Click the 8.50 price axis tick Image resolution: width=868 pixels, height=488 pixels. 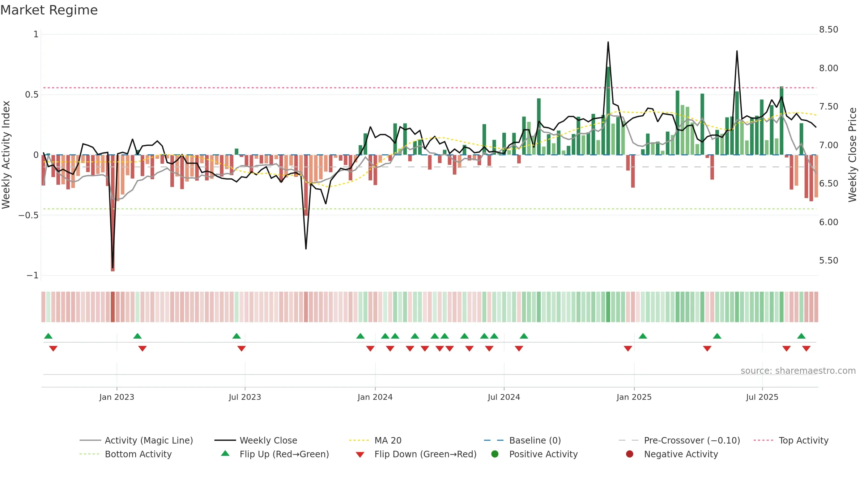point(829,30)
